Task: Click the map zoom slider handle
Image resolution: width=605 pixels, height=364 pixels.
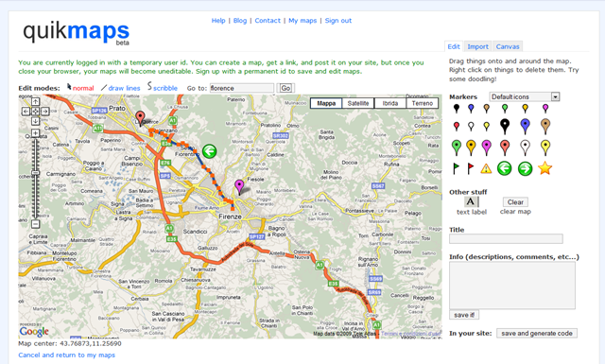Action: coord(35,172)
